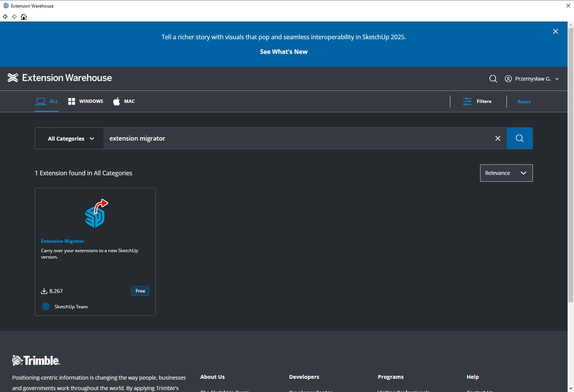Click the About Us footer heading
This screenshot has width=574, height=392.
(212, 377)
